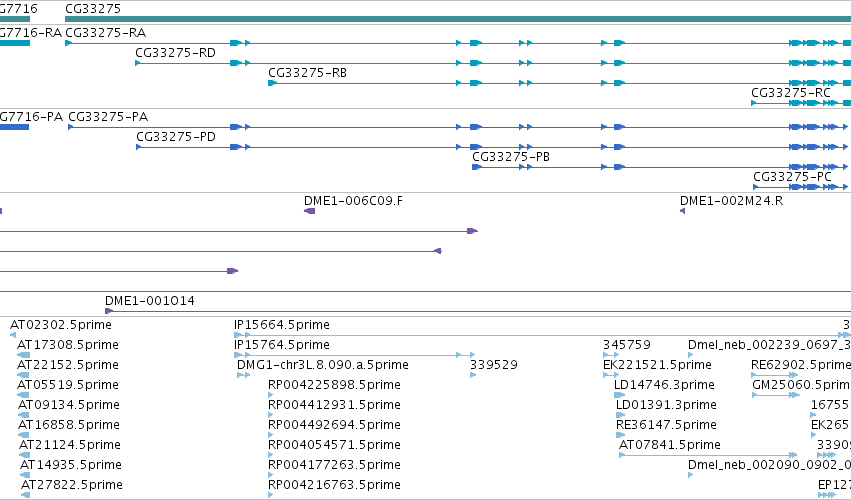Viewport: 851px width, 500px height.
Task: Open the AT07841.5prime label
Action: [670, 445]
